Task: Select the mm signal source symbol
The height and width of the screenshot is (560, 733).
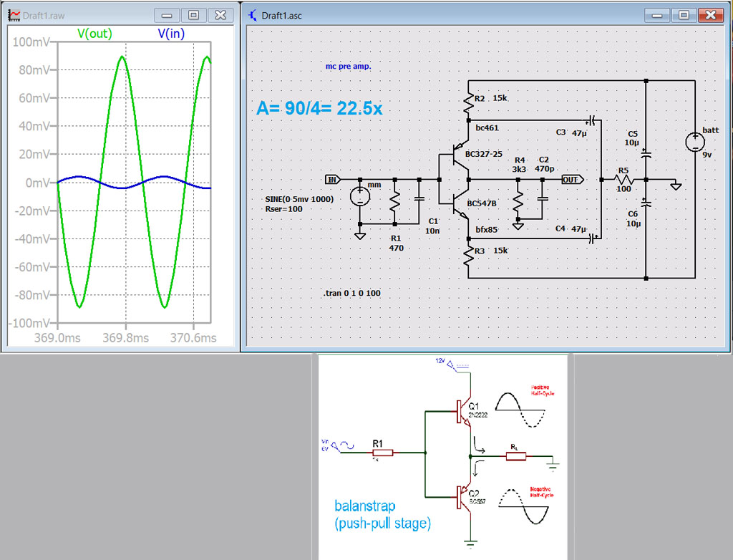Action: [360, 197]
